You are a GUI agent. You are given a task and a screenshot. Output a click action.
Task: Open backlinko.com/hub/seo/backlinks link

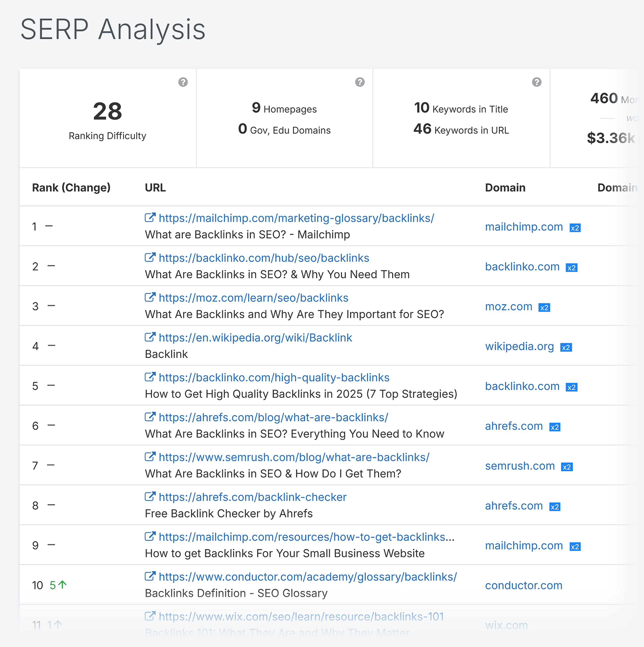264,258
